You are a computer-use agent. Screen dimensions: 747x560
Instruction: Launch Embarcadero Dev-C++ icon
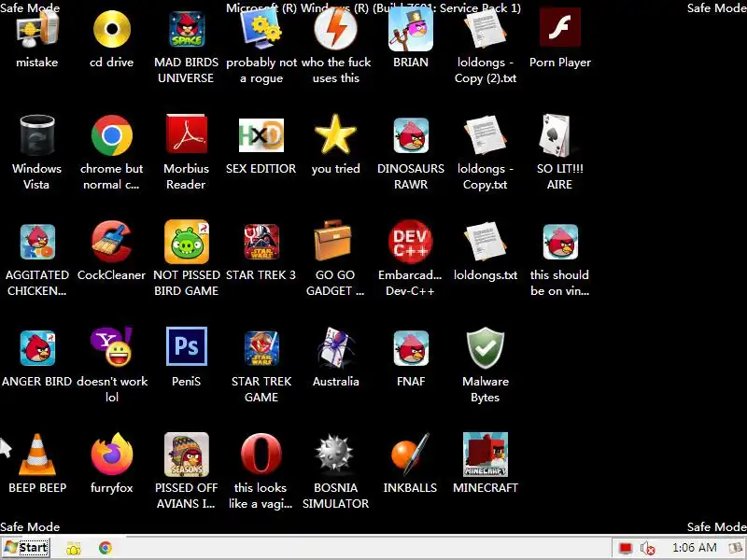[411, 242]
